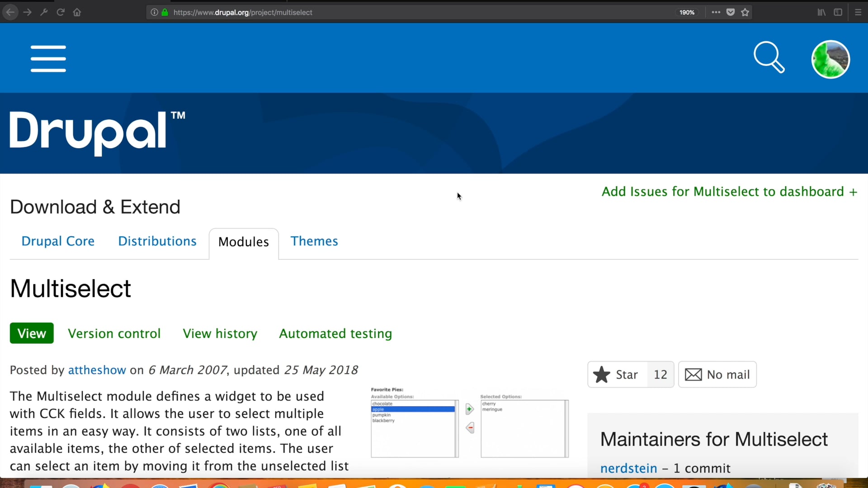Click the green View button
The image size is (868, 488).
31,333
